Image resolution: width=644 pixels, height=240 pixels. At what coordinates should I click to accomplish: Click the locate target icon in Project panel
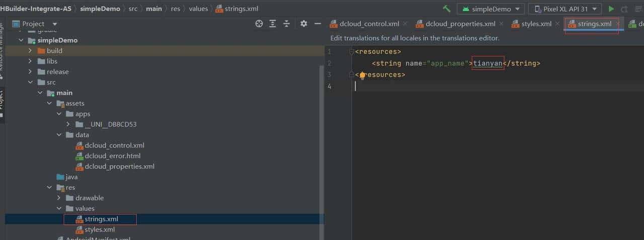(259, 24)
